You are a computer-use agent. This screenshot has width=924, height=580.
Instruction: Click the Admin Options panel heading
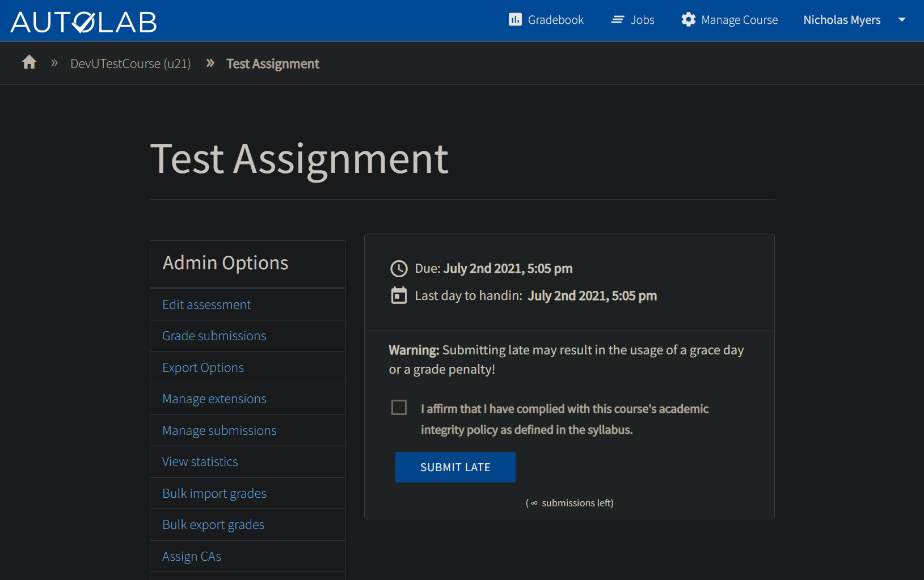tap(225, 263)
